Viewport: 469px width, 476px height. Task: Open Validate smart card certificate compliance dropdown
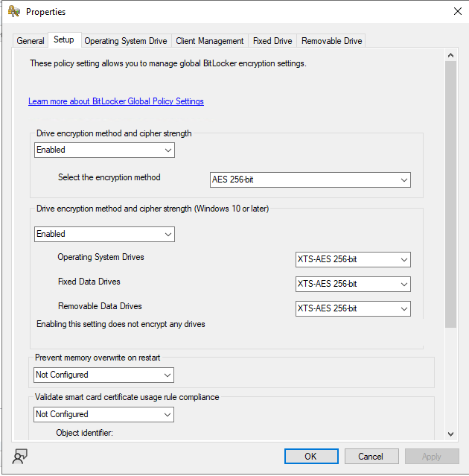point(103,414)
